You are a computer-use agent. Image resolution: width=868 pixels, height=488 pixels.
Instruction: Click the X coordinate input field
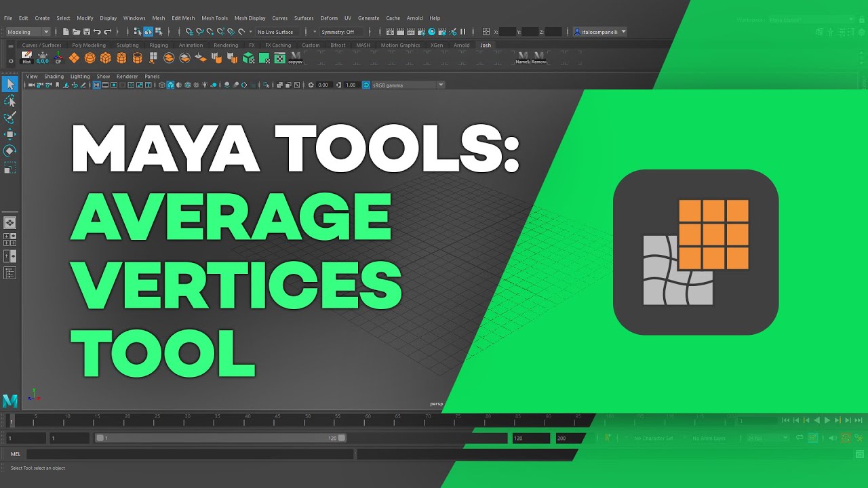tap(509, 32)
